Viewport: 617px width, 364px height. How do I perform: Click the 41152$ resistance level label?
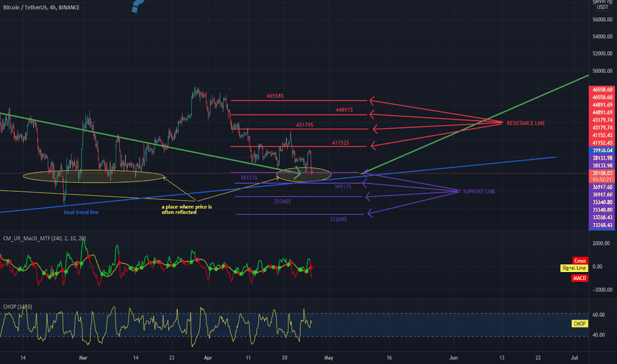click(340, 143)
